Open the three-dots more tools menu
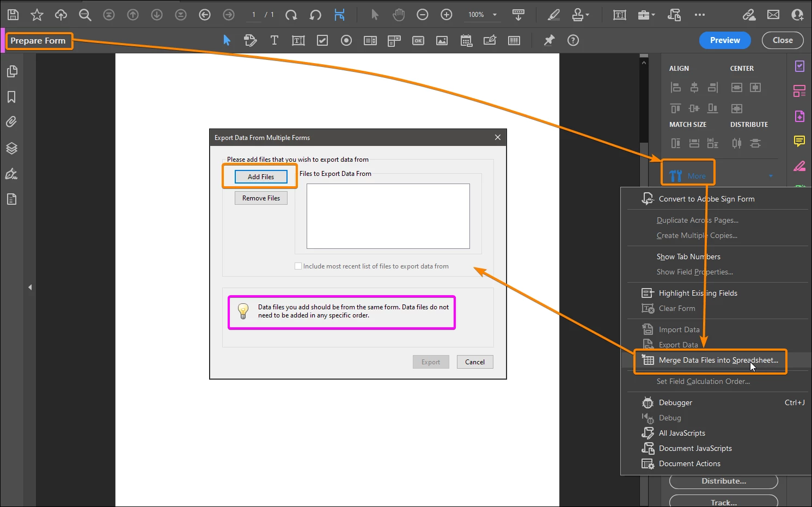Viewport: 812px width, 507px height. pyautogui.click(x=700, y=15)
